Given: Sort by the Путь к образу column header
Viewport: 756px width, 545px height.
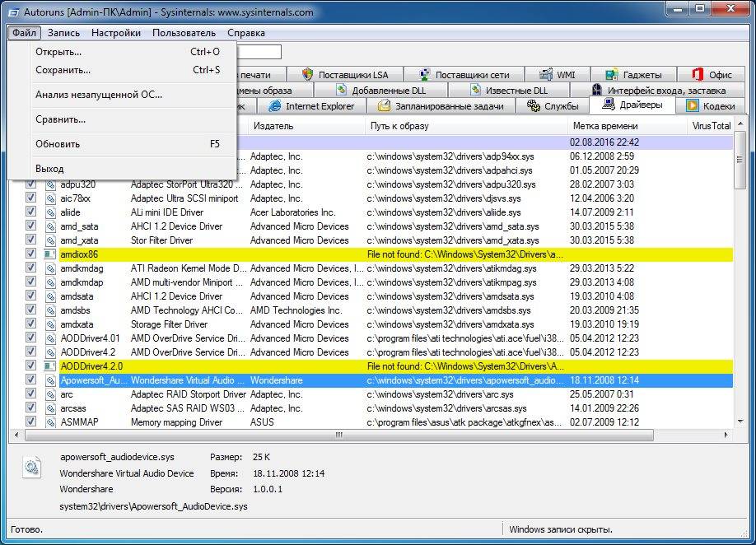Looking at the screenshot, I should click(466, 126).
